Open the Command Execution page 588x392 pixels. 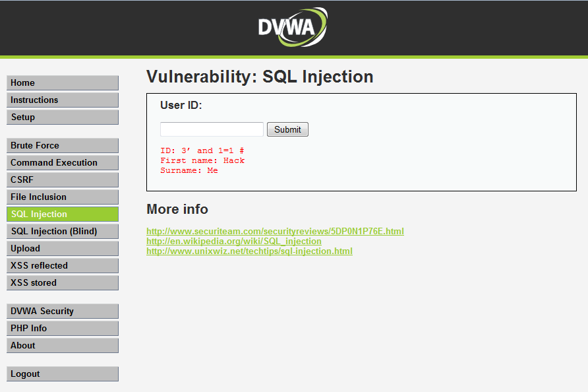pyautogui.click(x=63, y=163)
